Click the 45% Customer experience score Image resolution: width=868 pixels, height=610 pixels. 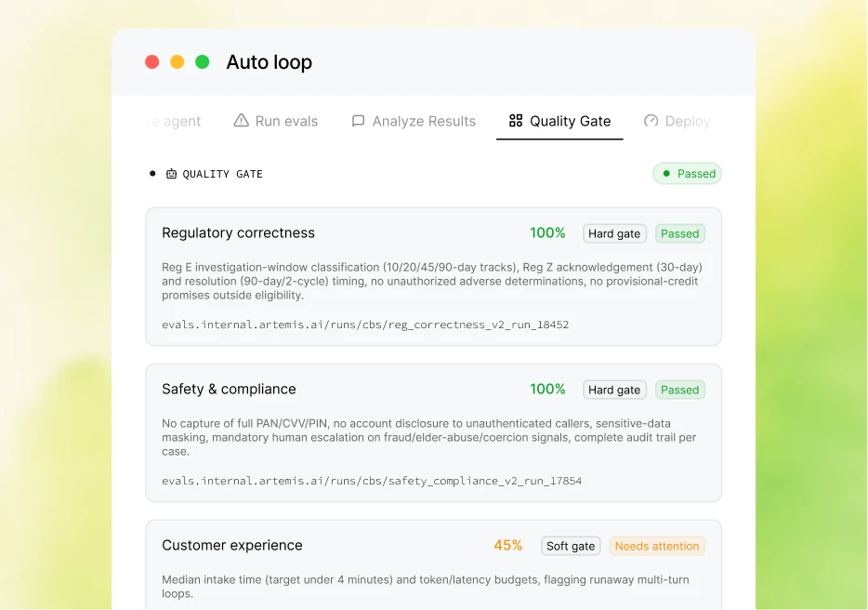(x=507, y=546)
